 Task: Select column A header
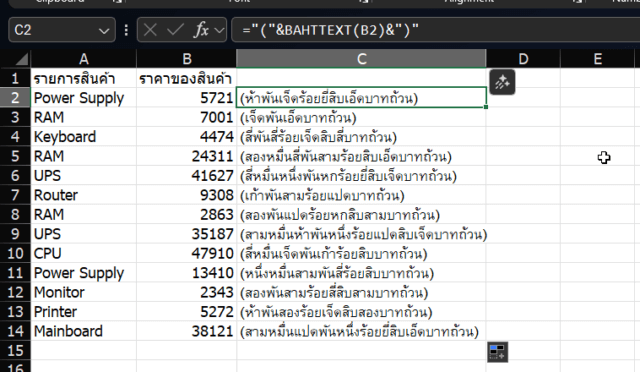(x=84, y=59)
